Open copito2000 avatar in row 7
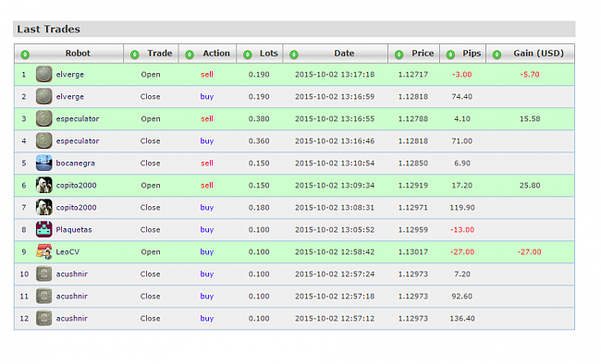The width and height of the screenshot is (601, 364). [43, 208]
